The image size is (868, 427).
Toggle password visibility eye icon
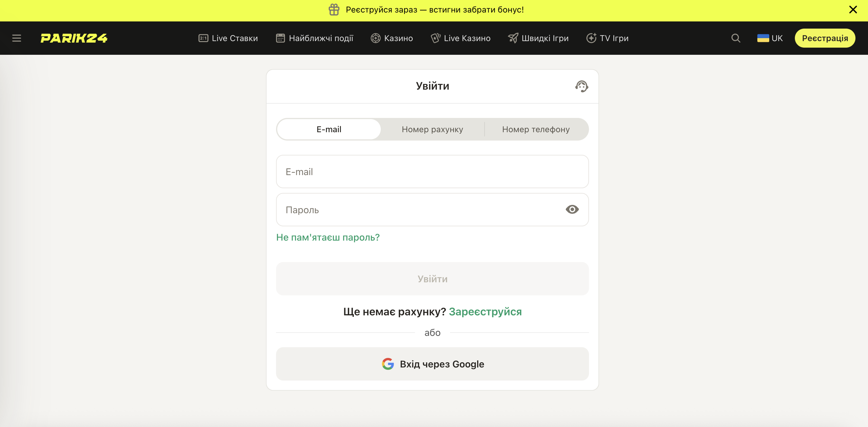pos(572,209)
